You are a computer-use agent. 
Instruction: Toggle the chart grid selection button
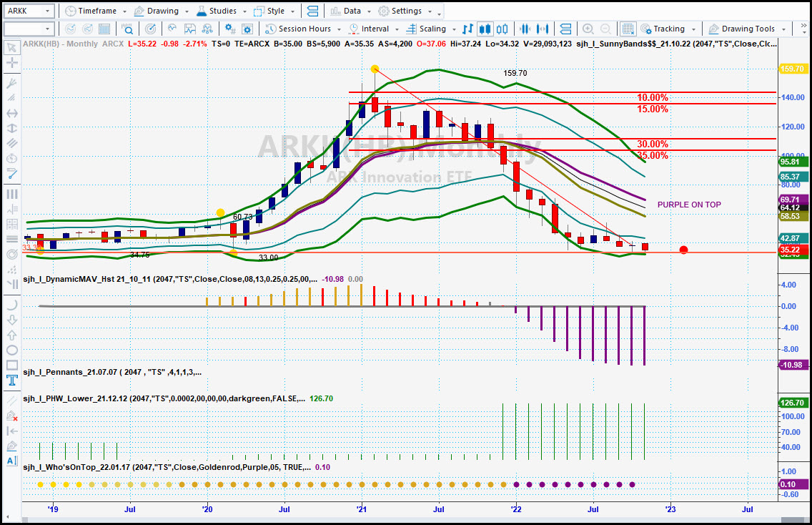(x=628, y=29)
